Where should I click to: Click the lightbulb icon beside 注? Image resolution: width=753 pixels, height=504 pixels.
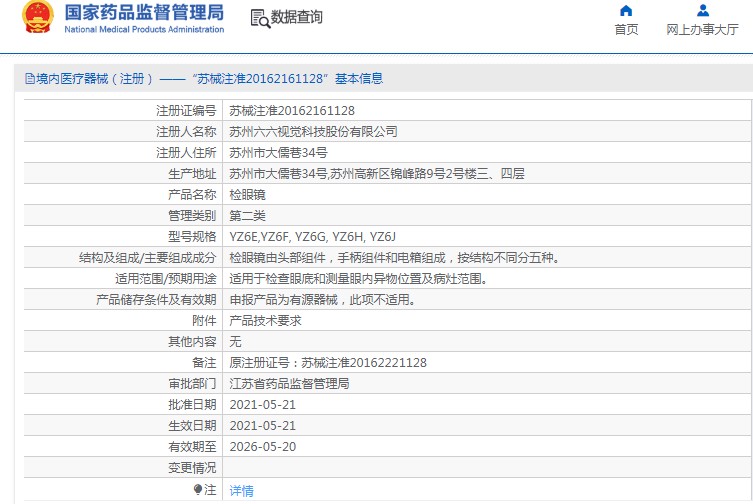pos(197,489)
